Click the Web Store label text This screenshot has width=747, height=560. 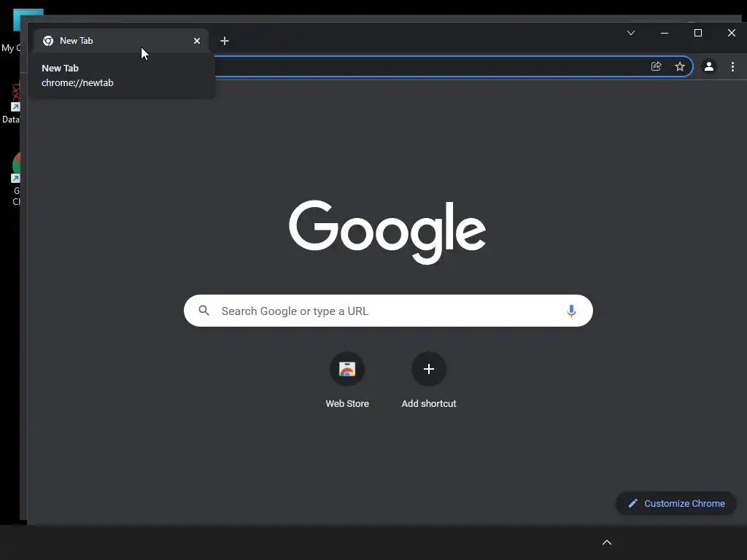click(347, 403)
